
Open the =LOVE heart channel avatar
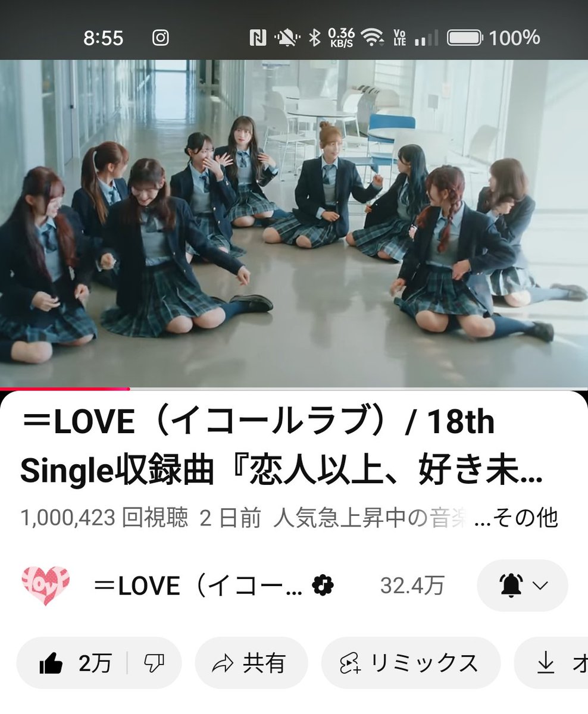pyautogui.click(x=45, y=585)
